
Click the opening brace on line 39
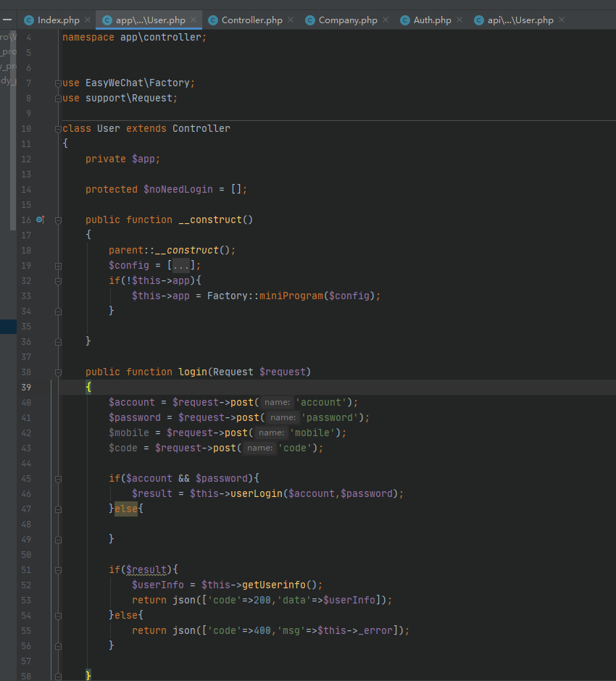pos(88,387)
